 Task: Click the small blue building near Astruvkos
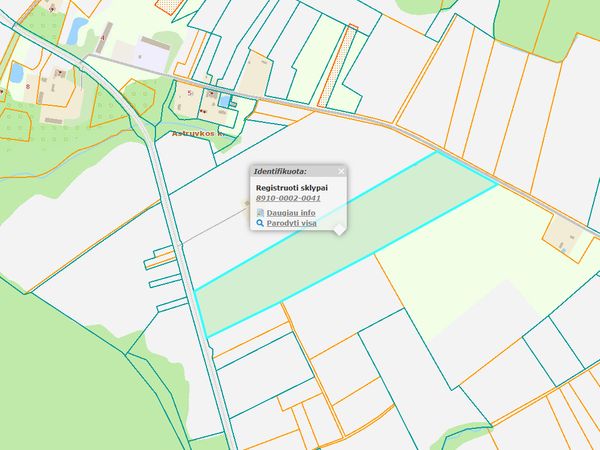point(224,100)
